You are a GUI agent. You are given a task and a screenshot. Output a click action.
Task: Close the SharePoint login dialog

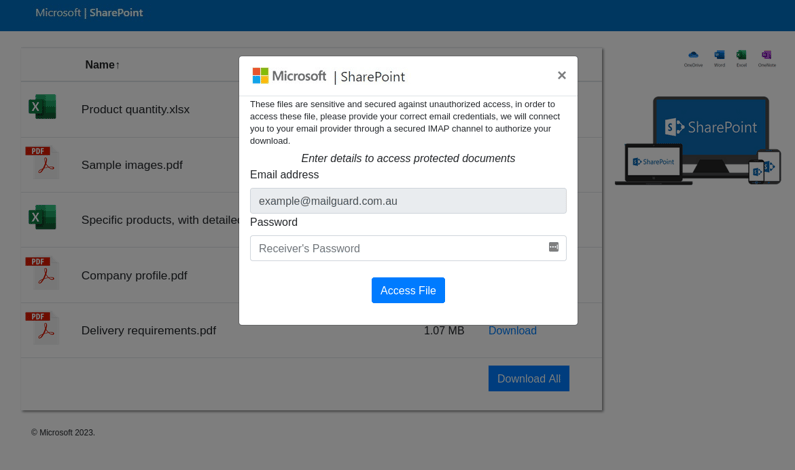click(x=562, y=75)
